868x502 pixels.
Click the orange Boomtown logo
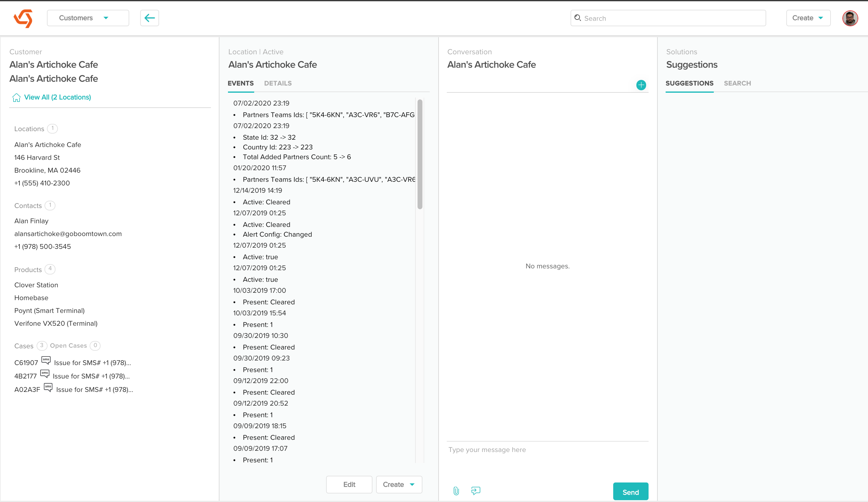23,18
